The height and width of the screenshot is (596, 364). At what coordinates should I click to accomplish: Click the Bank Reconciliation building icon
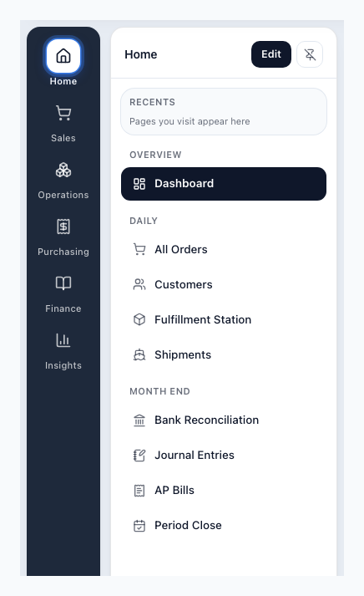click(x=139, y=420)
